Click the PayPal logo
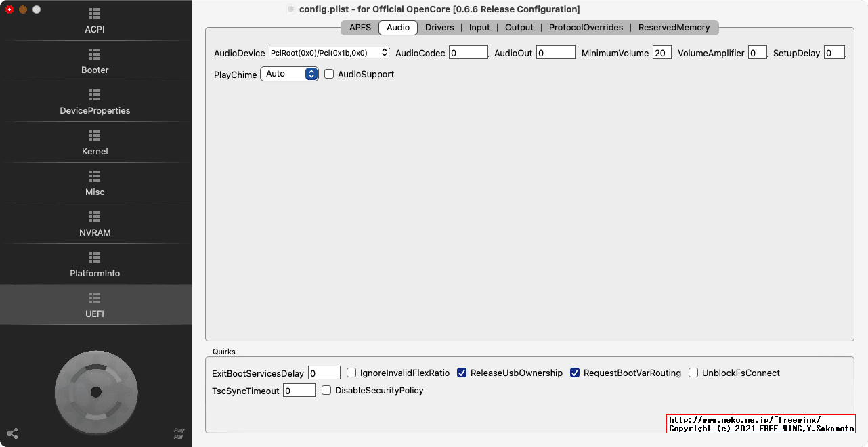The image size is (868, 447). point(179,431)
